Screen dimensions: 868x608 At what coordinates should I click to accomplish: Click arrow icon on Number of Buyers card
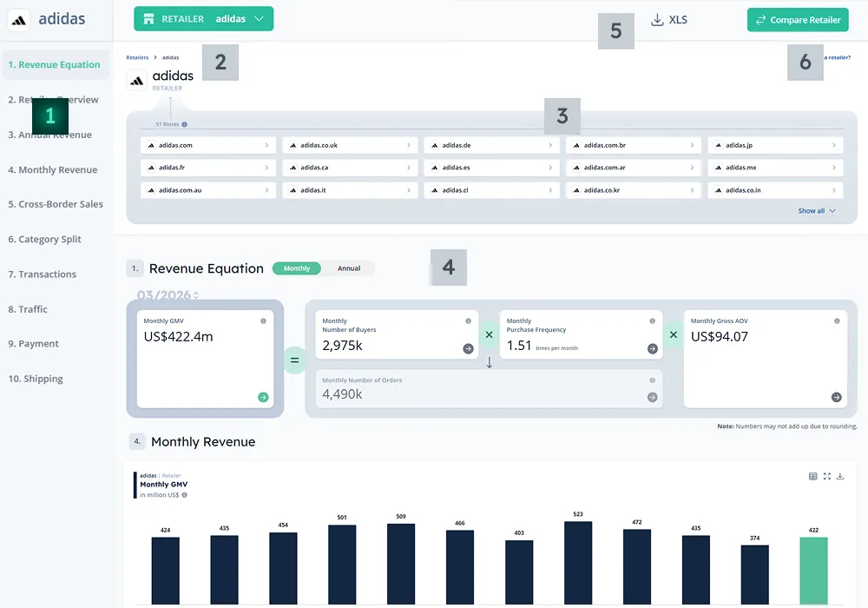pyautogui.click(x=468, y=348)
